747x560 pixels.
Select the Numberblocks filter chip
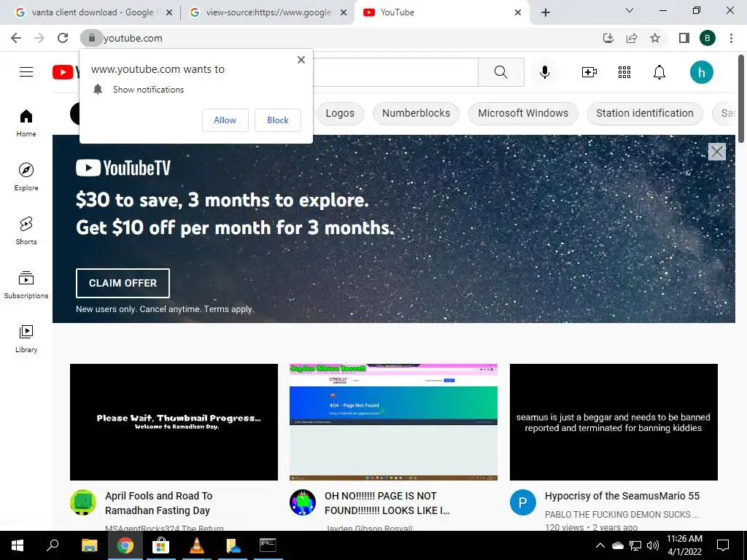point(416,113)
